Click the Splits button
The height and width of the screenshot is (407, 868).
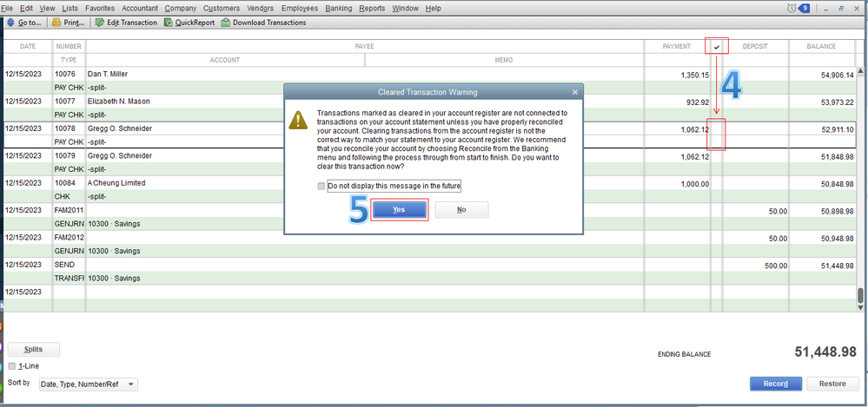point(34,350)
